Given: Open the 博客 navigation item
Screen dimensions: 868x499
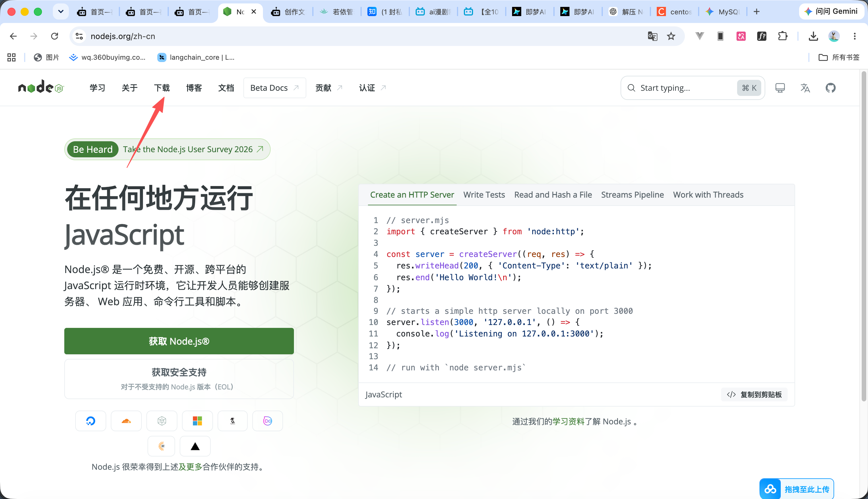Looking at the screenshot, I should pyautogui.click(x=194, y=88).
